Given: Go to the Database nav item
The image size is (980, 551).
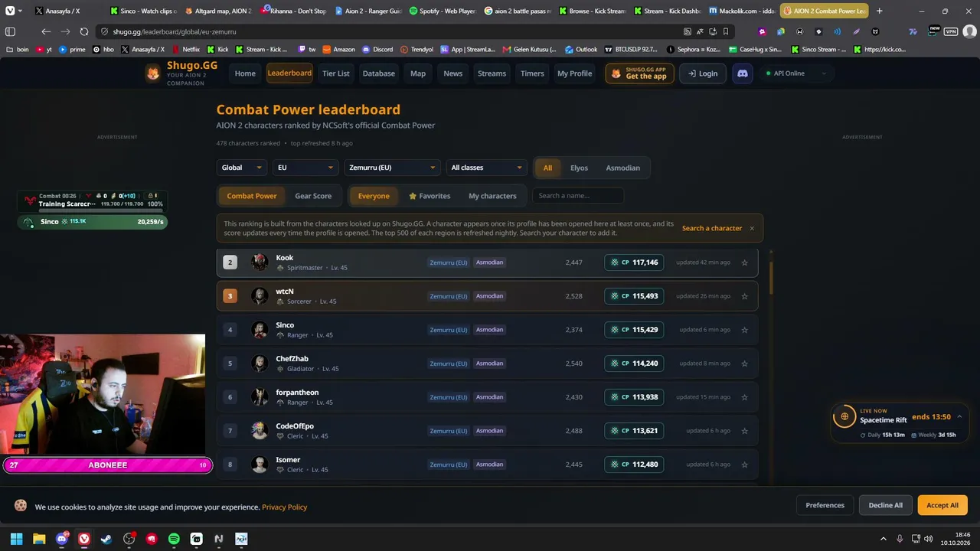Looking at the screenshot, I should coord(379,73).
